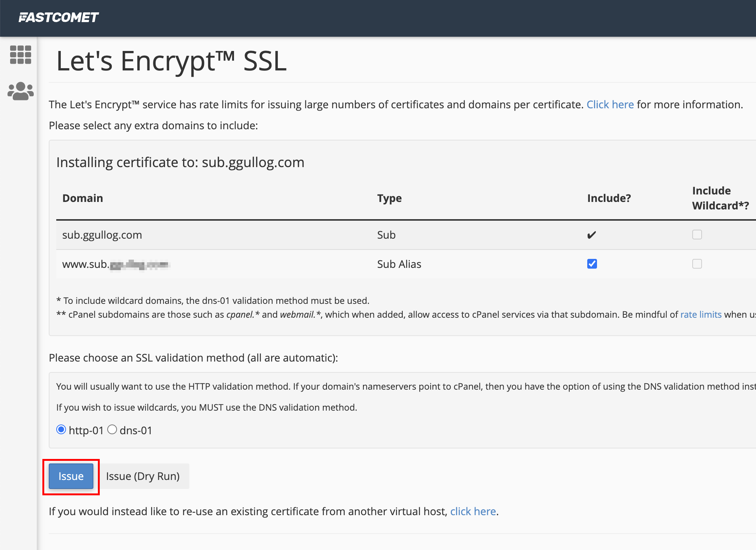Open the 'Click here' rate limits info link
756x550 pixels.
pyautogui.click(x=610, y=105)
